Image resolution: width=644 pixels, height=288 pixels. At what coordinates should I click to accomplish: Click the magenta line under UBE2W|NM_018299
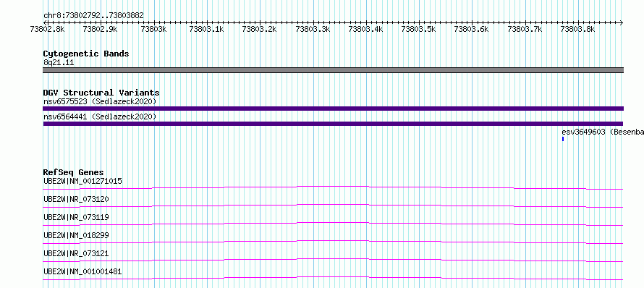coord(333,242)
